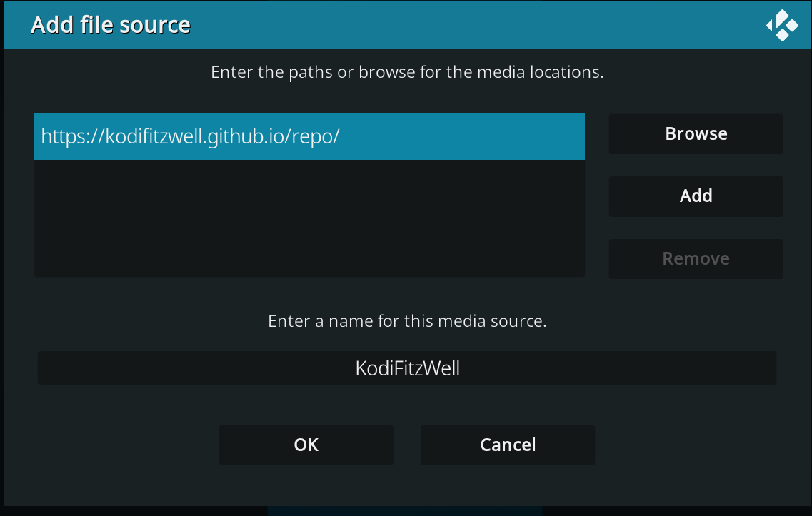The width and height of the screenshot is (812, 516).
Task: Click the empty area of the paths list
Action: [x=309, y=218]
